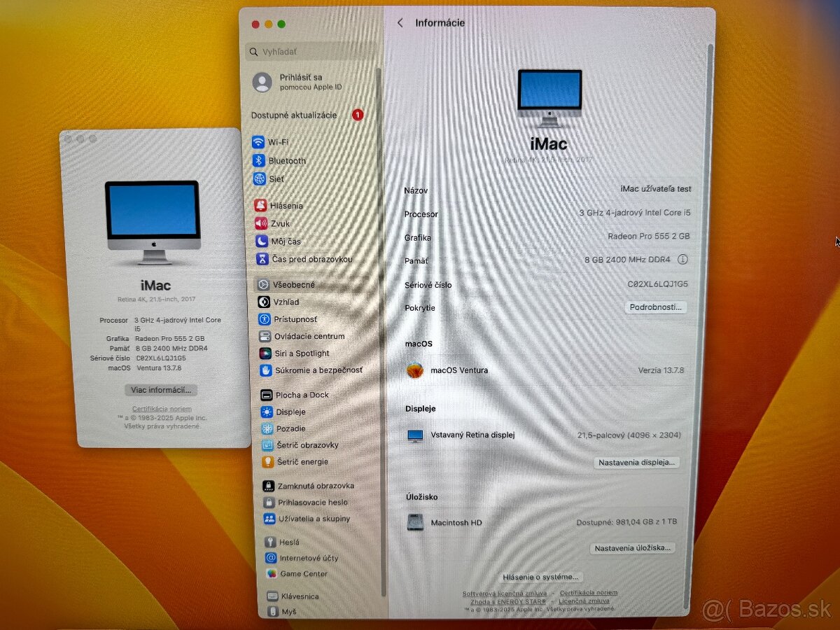This screenshot has height=630, width=840.
Task: Open Čas pred obrazovkou hourglass icon
Action: [262, 259]
